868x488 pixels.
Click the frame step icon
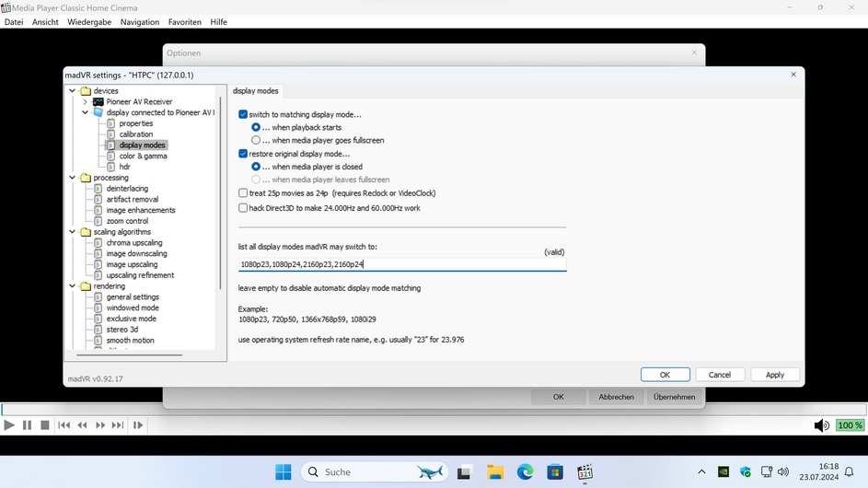click(x=138, y=425)
